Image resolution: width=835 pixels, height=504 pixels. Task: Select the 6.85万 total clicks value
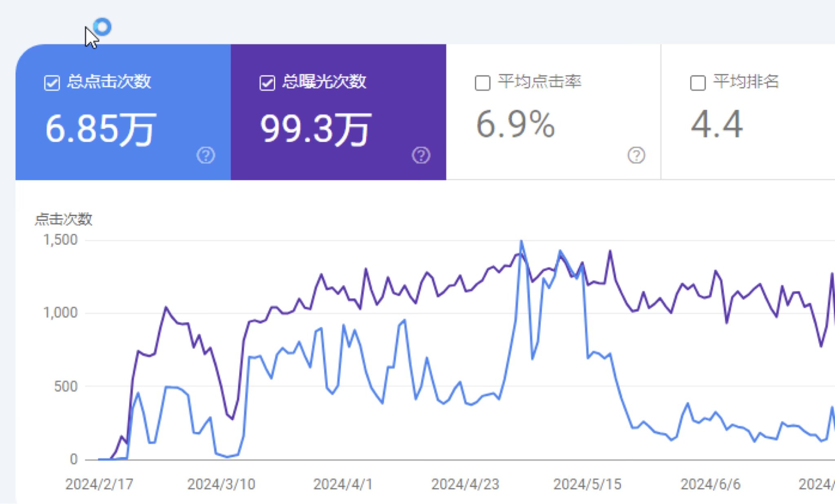(100, 129)
